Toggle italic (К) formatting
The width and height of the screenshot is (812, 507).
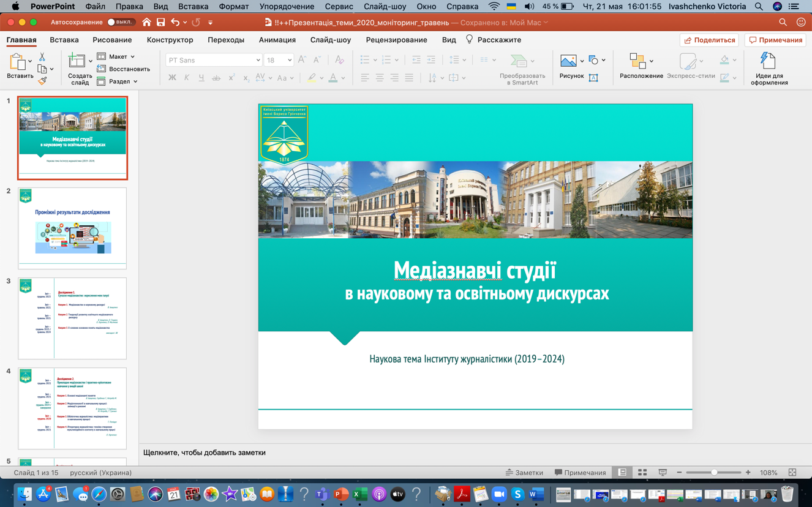(x=187, y=78)
